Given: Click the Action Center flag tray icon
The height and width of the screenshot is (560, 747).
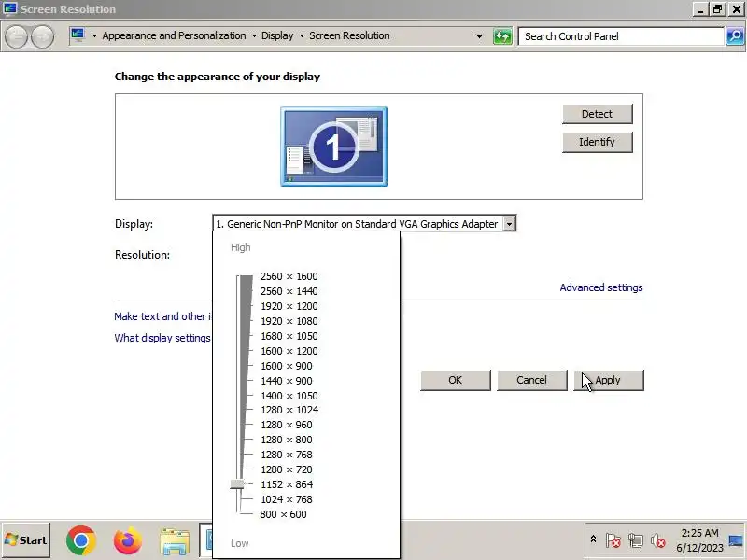Looking at the screenshot, I should [613, 540].
